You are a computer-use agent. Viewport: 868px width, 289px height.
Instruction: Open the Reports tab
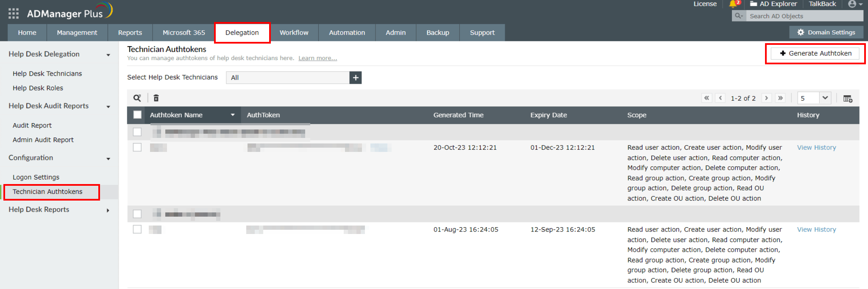point(130,33)
